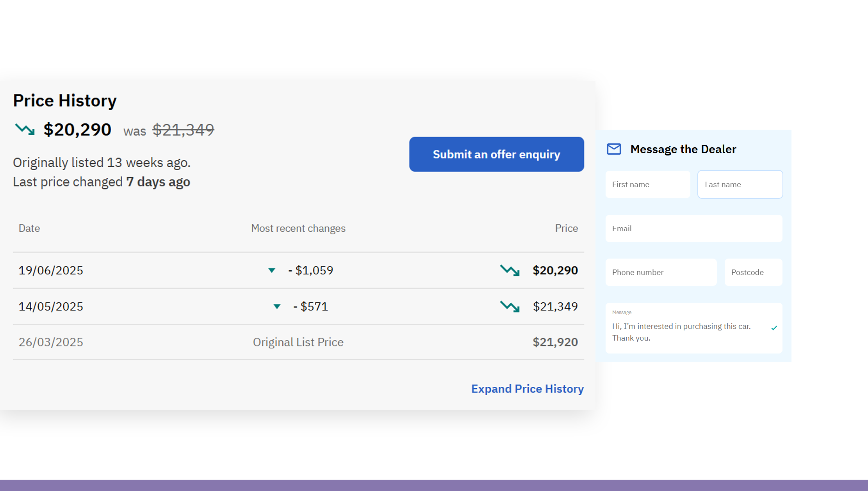Select the 19/06/2025 price history row date
Viewport: 868px width, 491px height.
[x=51, y=270]
